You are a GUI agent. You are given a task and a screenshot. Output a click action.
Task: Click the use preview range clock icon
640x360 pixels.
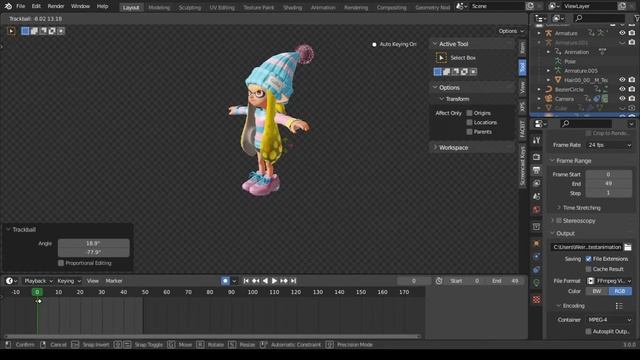[439, 281]
